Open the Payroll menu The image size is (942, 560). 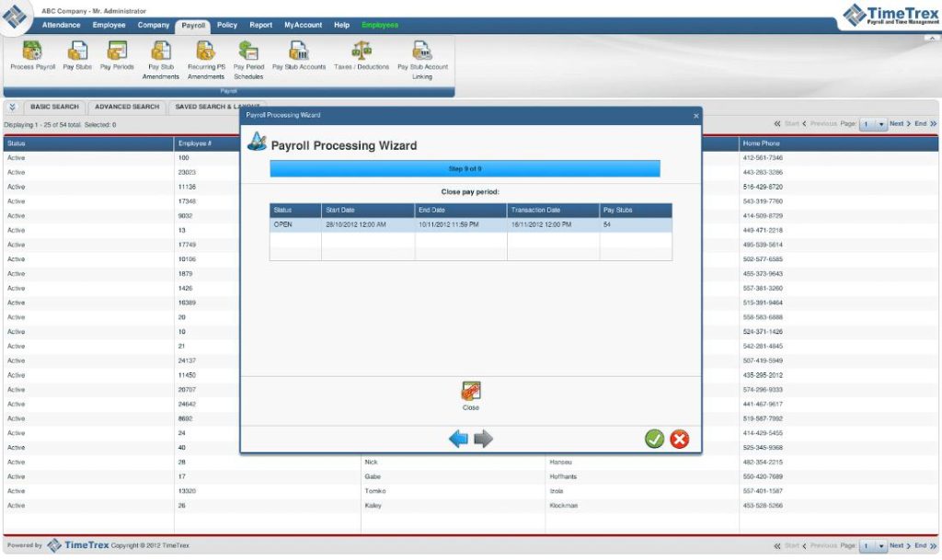click(x=192, y=25)
